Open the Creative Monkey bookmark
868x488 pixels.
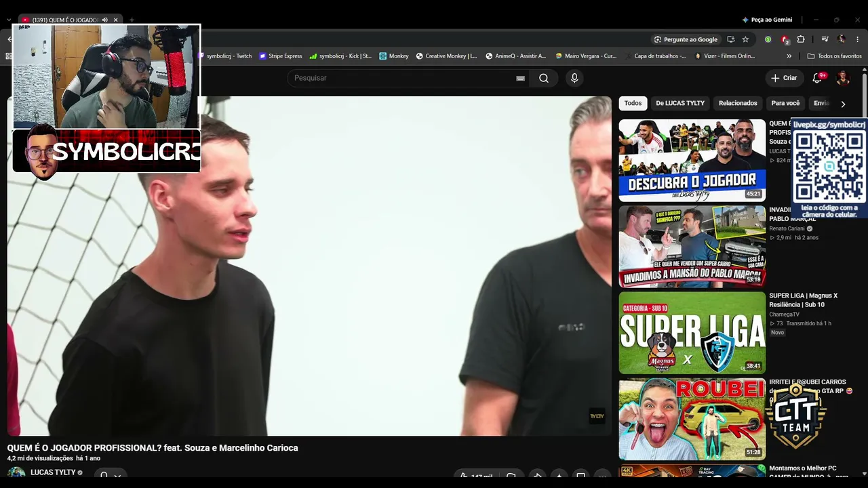pyautogui.click(x=446, y=56)
